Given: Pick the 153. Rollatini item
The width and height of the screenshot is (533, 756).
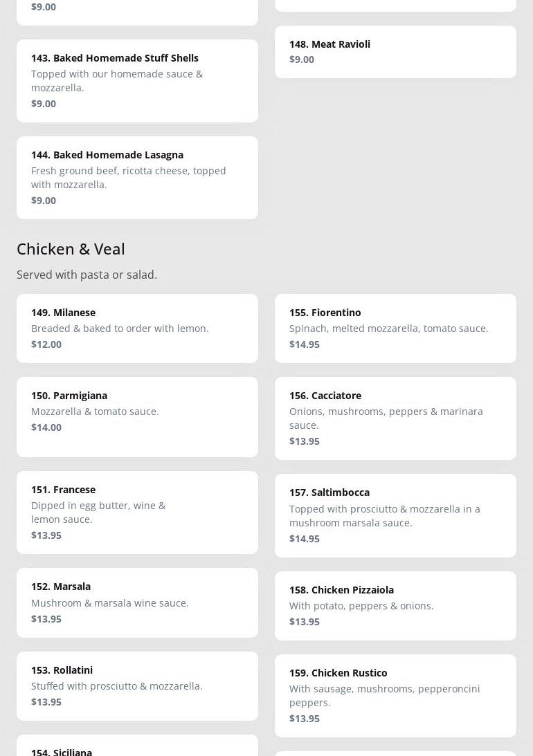Looking at the screenshot, I should 137,685.
